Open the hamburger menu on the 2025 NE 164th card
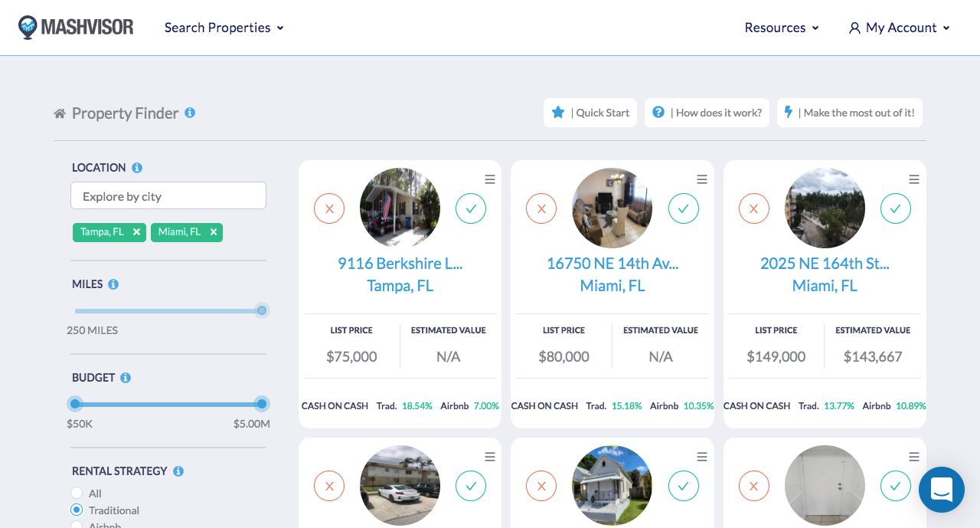 914,179
